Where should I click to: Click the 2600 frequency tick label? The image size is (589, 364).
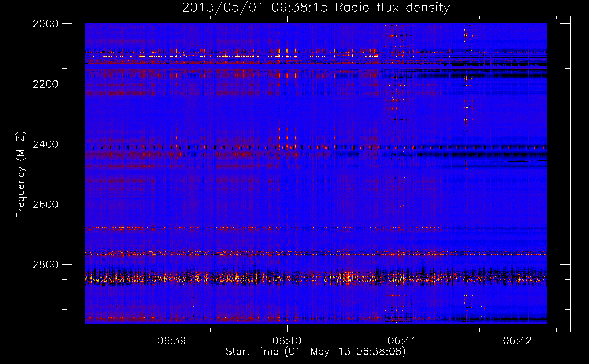pyautogui.click(x=46, y=204)
